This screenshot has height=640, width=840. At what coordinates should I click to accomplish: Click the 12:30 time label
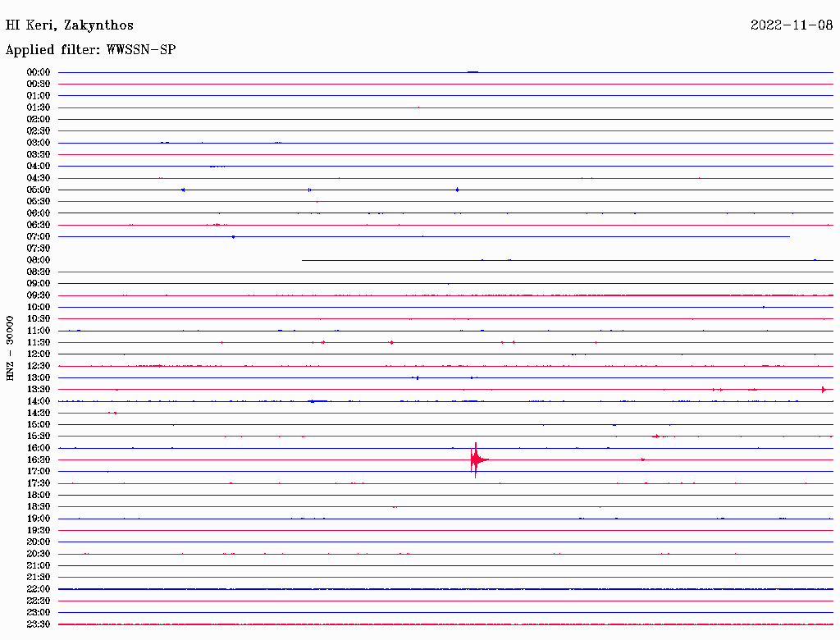click(x=39, y=366)
